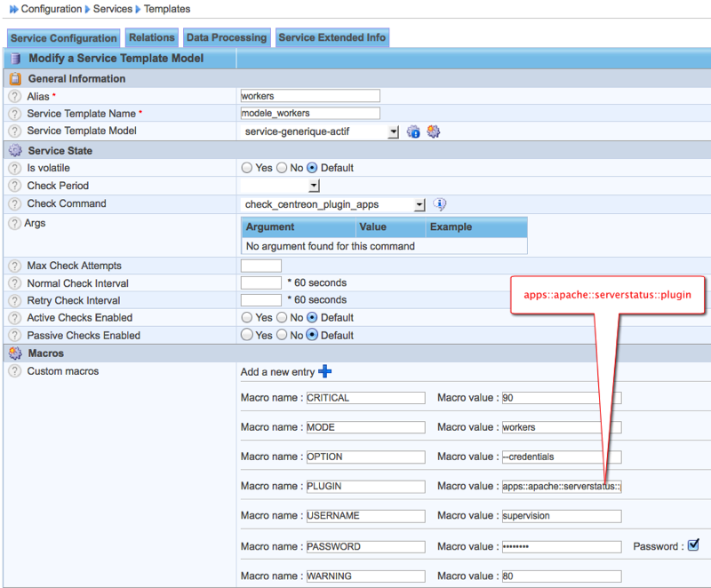Go to Services in the breadcrumb
The width and height of the screenshot is (711, 588).
point(114,9)
